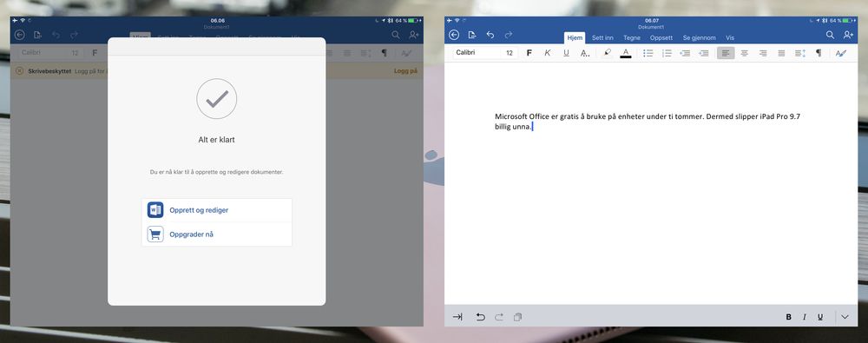Toggle underline (U) in the right ribbon
The height and width of the screenshot is (343, 868).
566,53
